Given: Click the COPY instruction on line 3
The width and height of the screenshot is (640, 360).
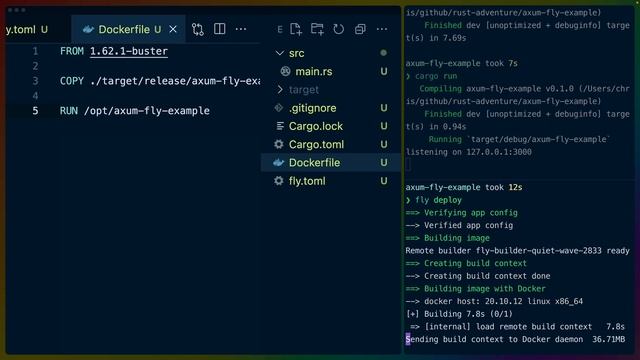Looking at the screenshot, I should tap(71, 81).
